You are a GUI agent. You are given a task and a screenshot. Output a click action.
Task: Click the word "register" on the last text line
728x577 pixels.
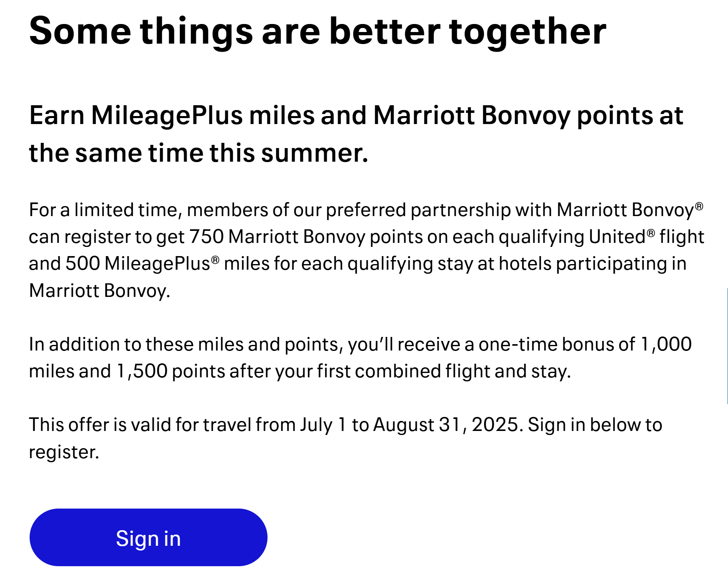[x=63, y=452]
